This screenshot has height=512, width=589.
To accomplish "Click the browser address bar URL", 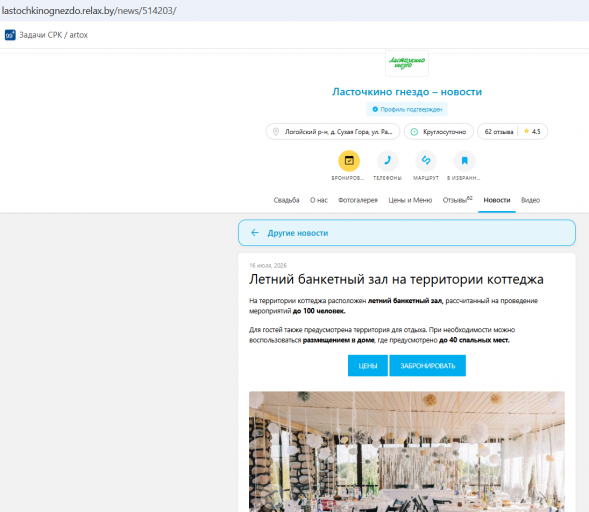I will pyautogui.click(x=89, y=11).
